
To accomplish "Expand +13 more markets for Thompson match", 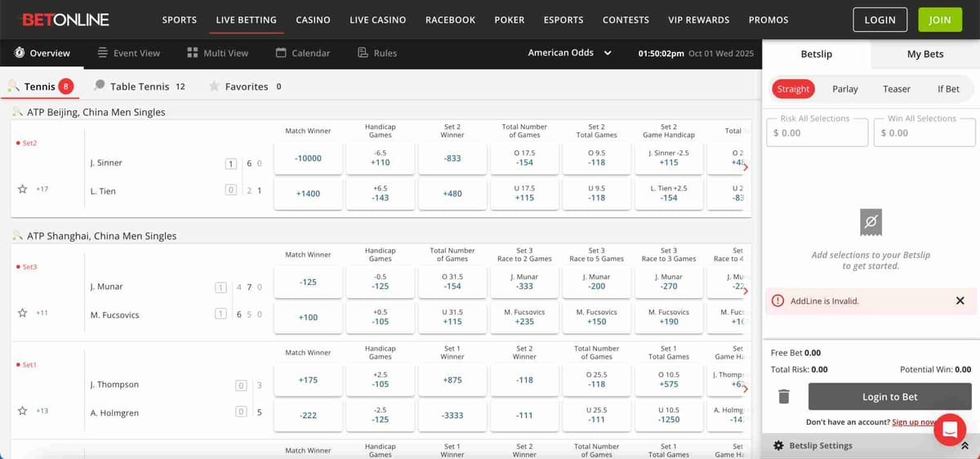I will pyautogui.click(x=42, y=411).
